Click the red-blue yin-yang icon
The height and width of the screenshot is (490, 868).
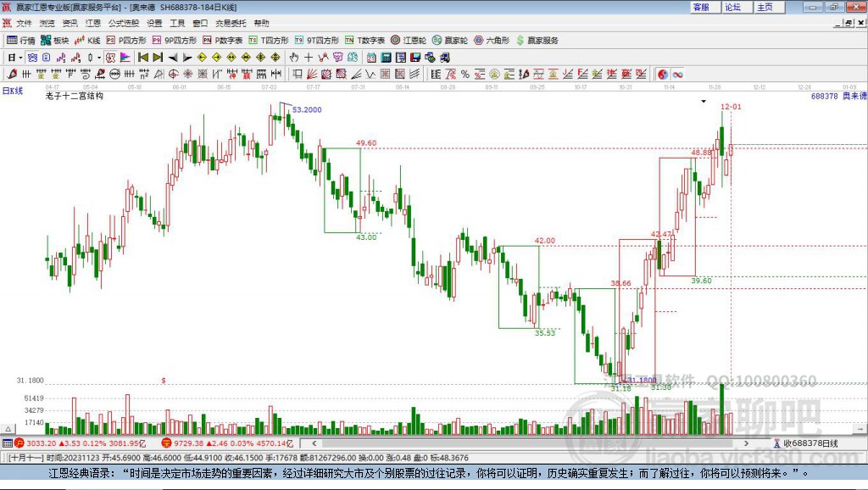pos(663,74)
